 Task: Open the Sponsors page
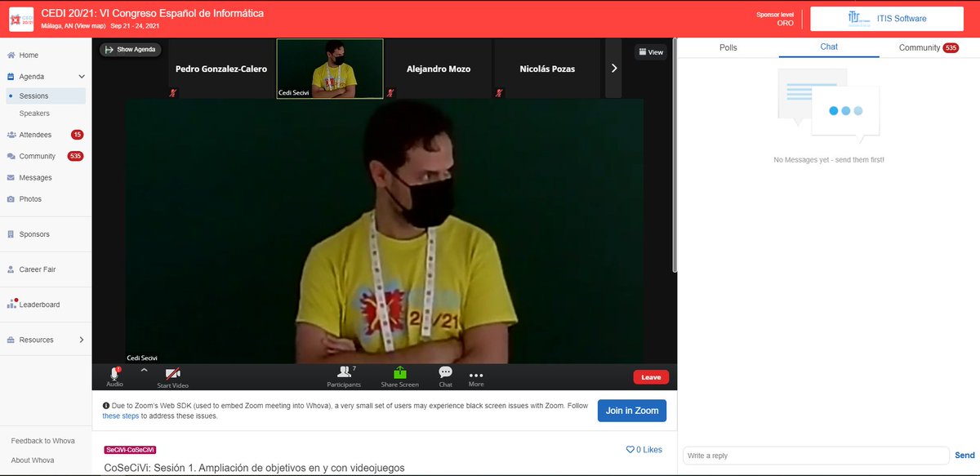34,234
